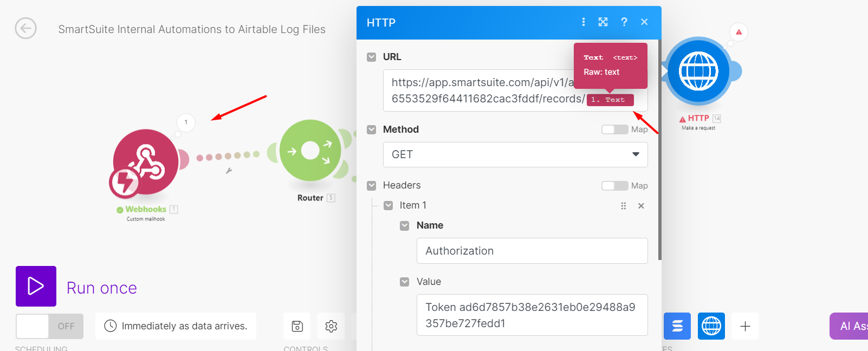
Task: Toggle the Method Map switch
Action: [x=614, y=129]
